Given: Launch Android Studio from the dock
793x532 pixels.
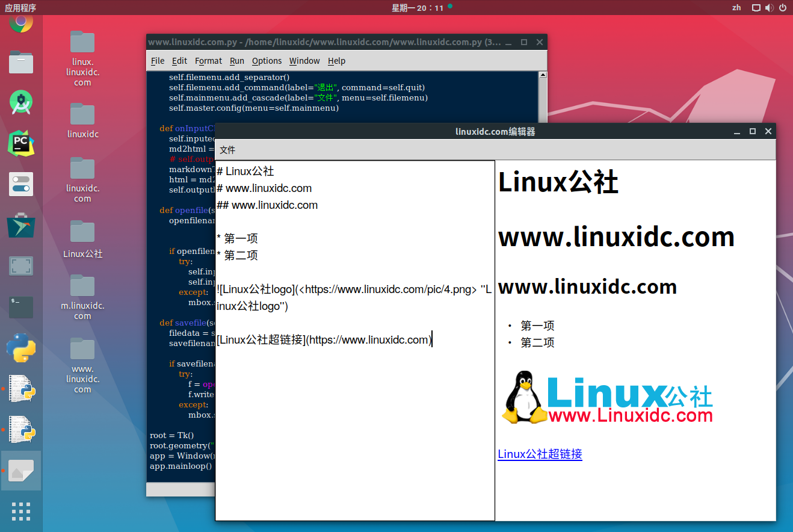Looking at the screenshot, I should point(21,102).
